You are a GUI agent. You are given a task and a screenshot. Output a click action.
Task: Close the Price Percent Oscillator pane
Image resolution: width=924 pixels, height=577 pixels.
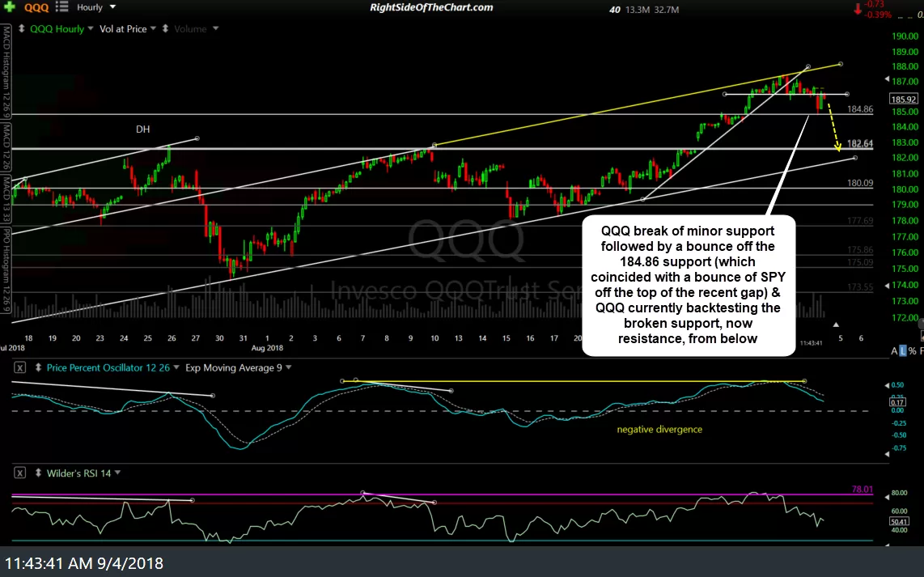[19, 367]
